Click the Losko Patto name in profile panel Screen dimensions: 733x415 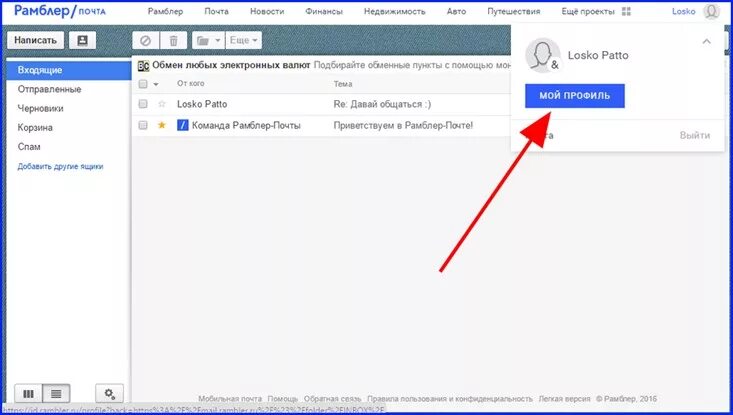tap(598, 55)
